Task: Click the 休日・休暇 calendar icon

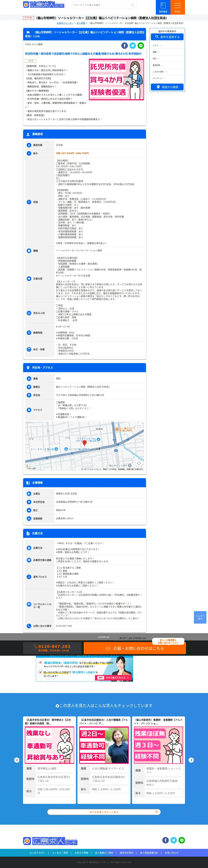Action: pos(29,349)
